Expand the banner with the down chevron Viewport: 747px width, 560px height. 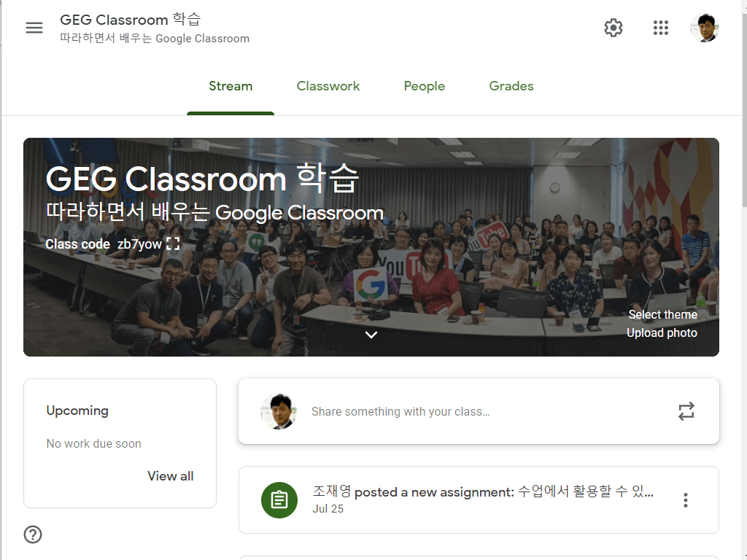[x=371, y=334]
